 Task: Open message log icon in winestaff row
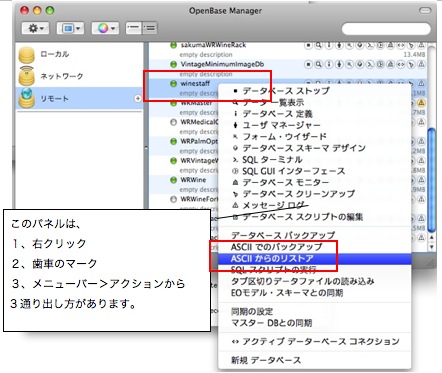421,83
